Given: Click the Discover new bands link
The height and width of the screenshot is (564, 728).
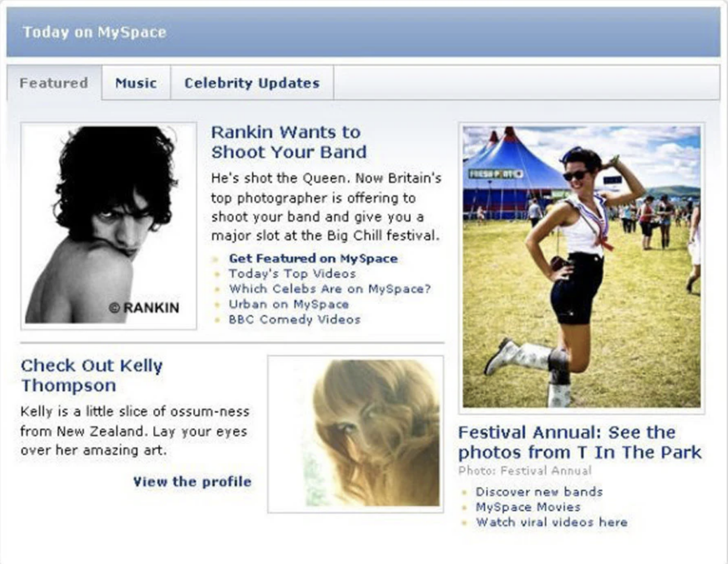Looking at the screenshot, I should 539,492.
